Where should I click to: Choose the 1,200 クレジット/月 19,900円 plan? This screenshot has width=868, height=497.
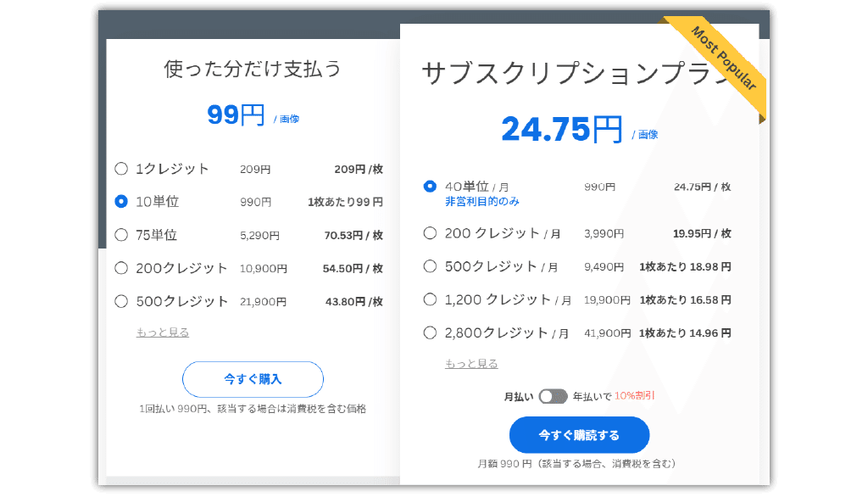point(430,299)
